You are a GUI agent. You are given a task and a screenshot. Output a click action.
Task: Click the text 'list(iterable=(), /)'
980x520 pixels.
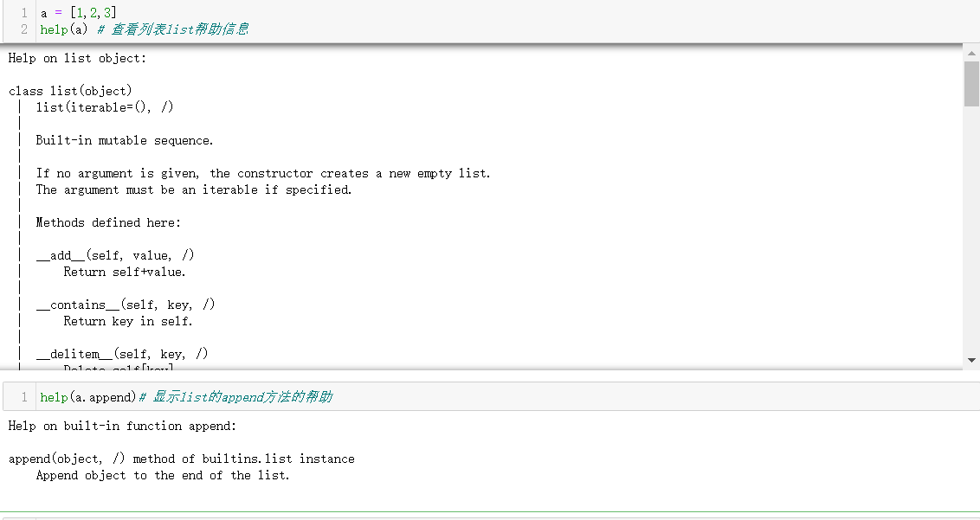point(105,107)
